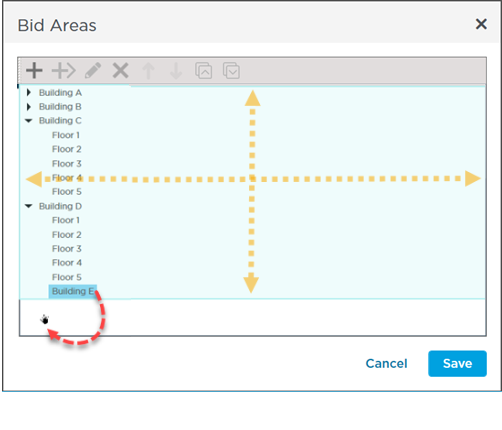Click the Save button
The width and height of the screenshot is (502, 430).
[x=457, y=363]
